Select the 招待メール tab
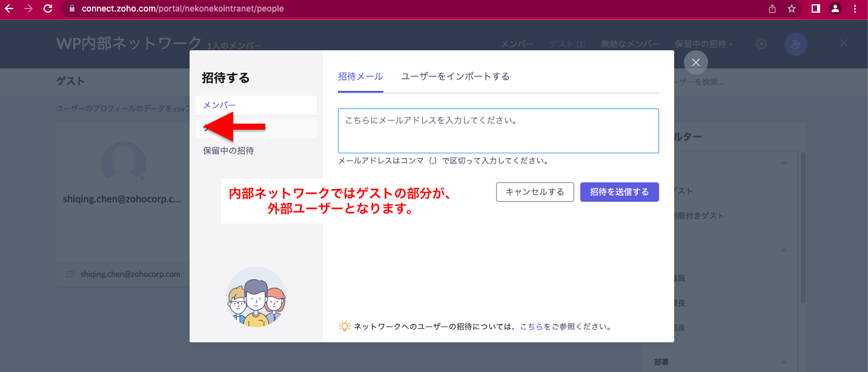The width and height of the screenshot is (868, 372). coord(360,76)
